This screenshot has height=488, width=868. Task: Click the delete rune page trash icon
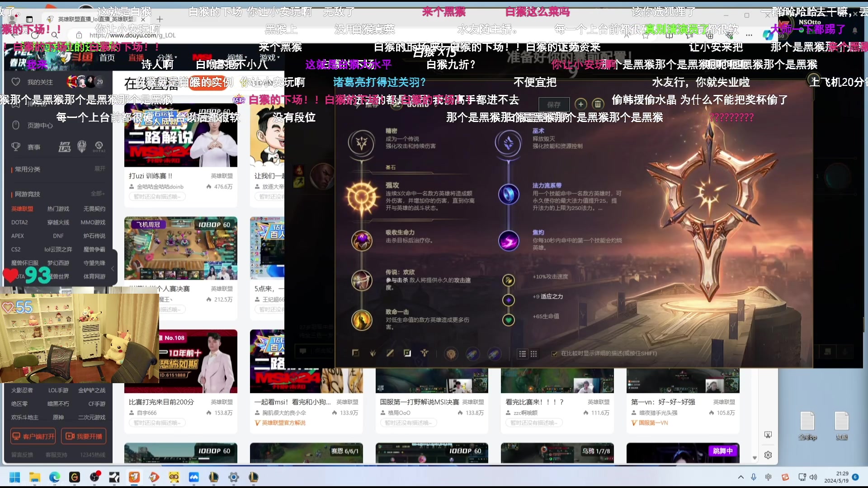point(598,104)
